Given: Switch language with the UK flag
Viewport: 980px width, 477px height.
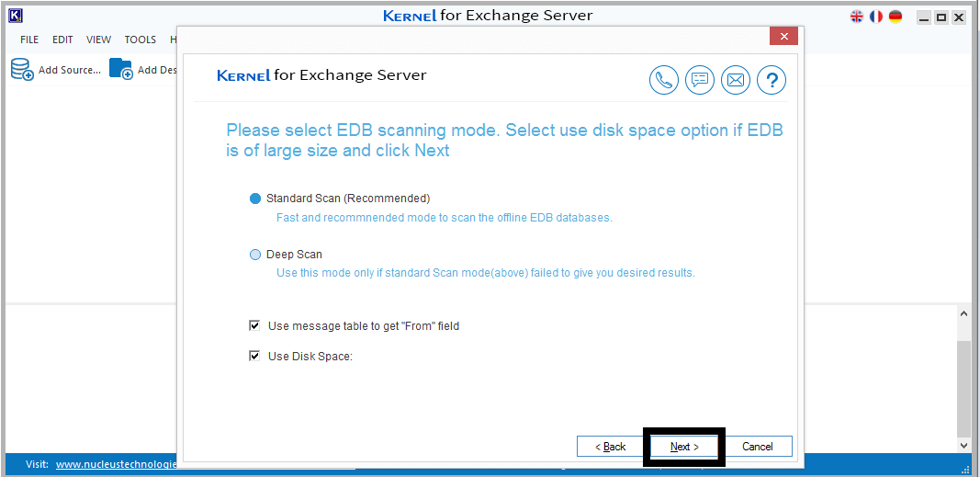Looking at the screenshot, I should click(857, 17).
